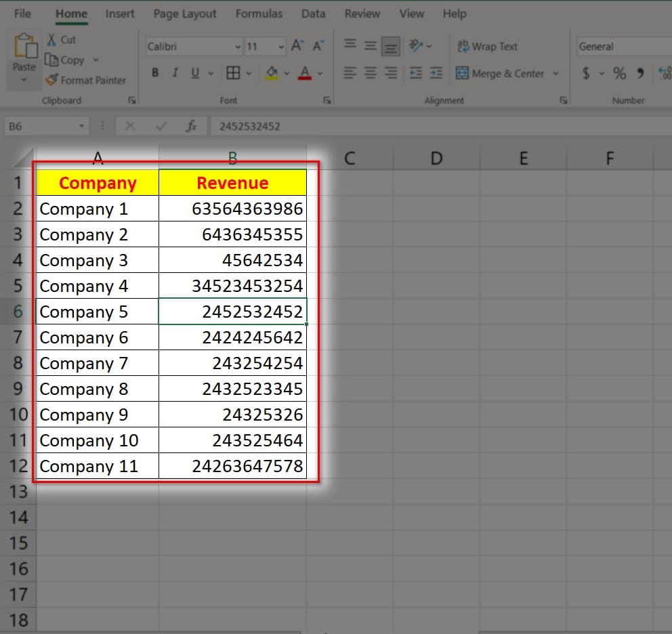Select the Company 8 revenue cell
This screenshot has width=672, height=634.
click(232, 389)
